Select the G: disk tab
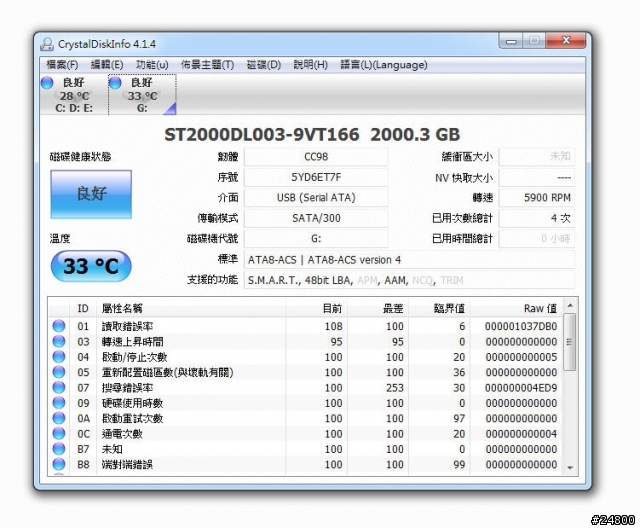The image size is (640, 528). click(x=142, y=95)
